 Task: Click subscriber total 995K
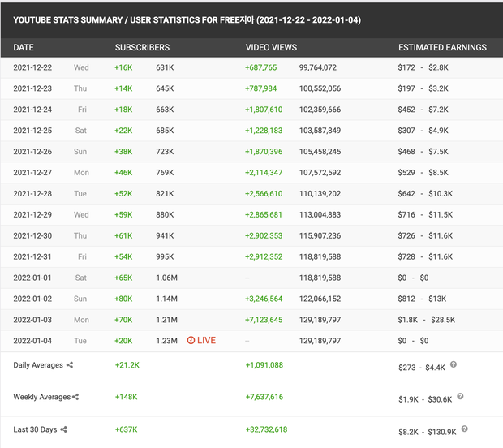tap(165, 256)
